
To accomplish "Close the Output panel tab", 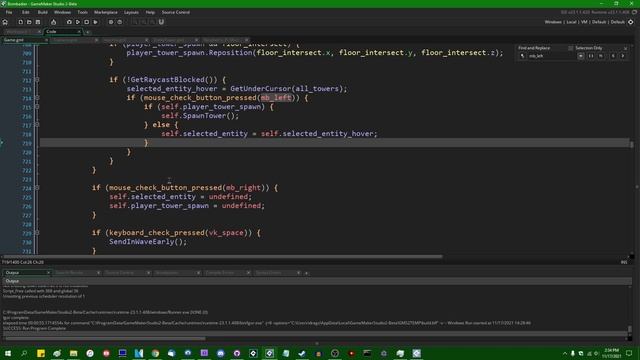I will [48, 273].
